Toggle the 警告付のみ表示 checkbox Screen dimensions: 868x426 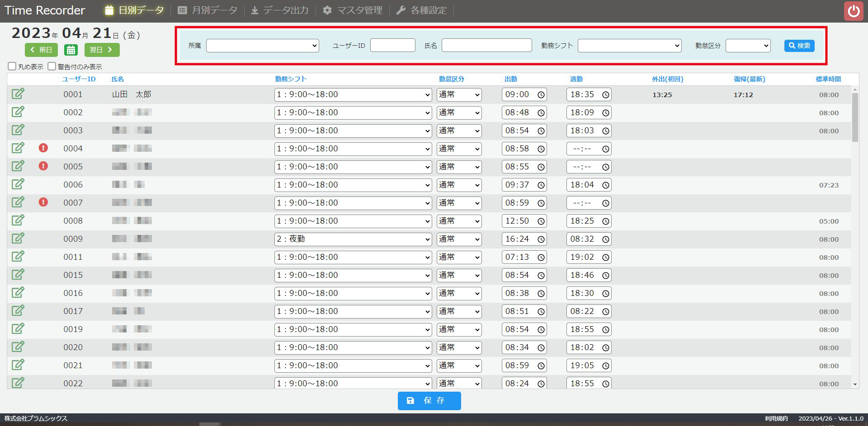pyautogui.click(x=52, y=66)
